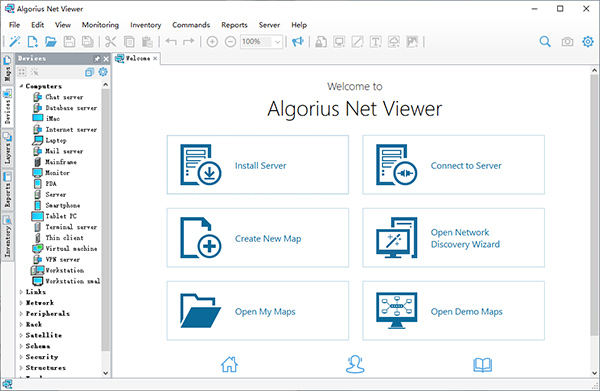Expand the Links tree node

pyautogui.click(x=21, y=292)
